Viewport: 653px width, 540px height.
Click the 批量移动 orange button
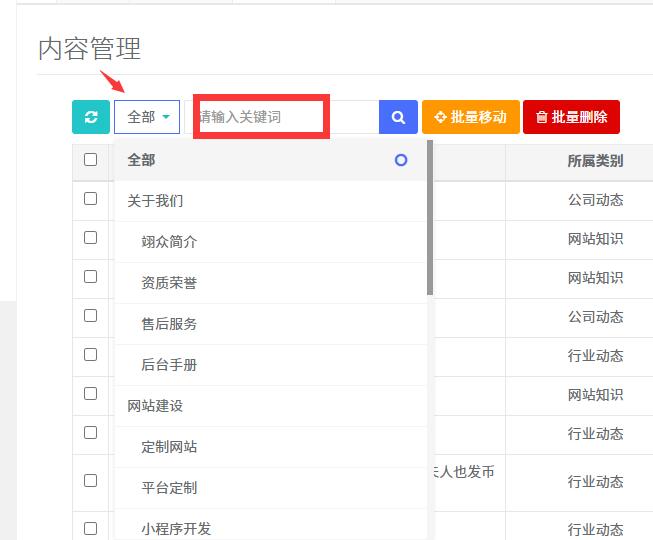pyautogui.click(x=470, y=117)
